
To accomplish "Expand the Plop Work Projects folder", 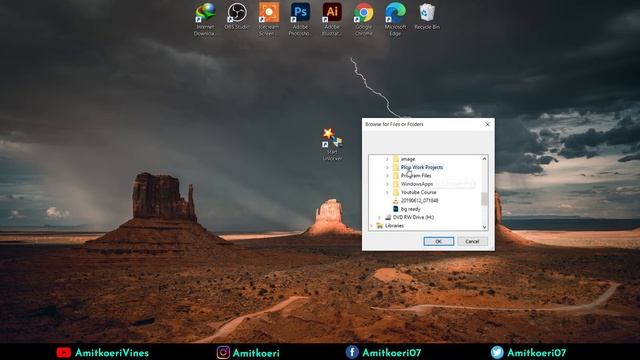I will (387, 167).
